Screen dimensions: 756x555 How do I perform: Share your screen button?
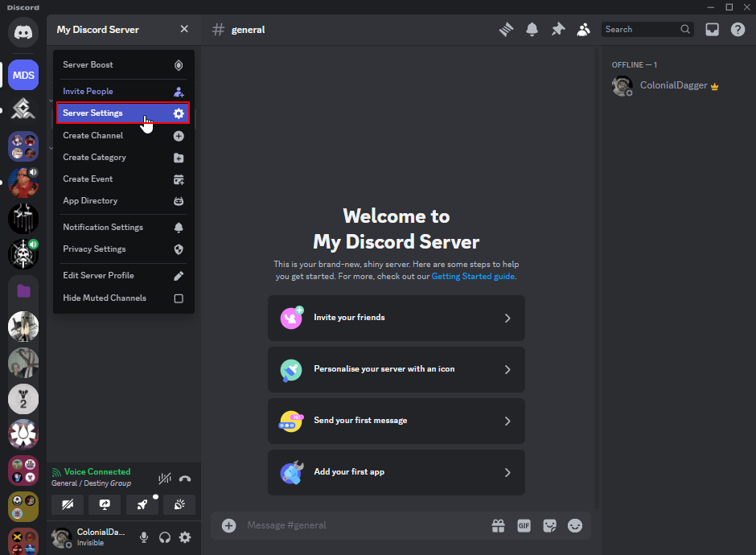click(105, 504)
